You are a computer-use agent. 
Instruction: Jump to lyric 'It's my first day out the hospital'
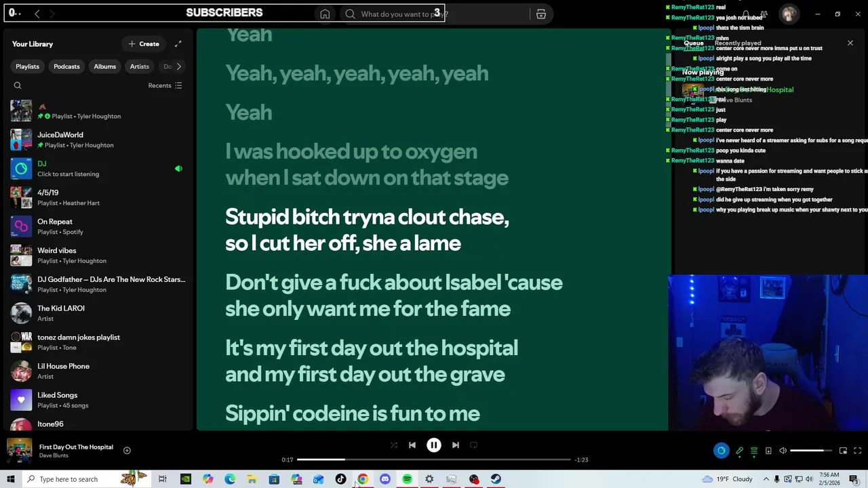(x=372, y=361)
